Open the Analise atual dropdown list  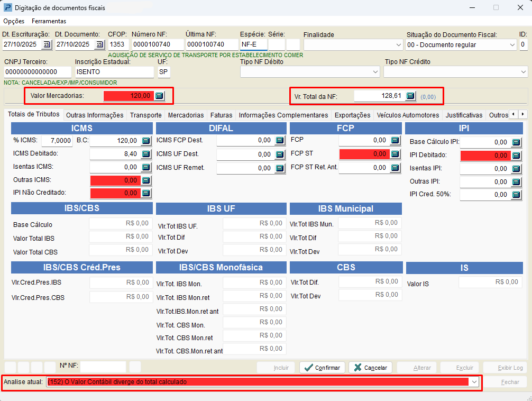474,381
